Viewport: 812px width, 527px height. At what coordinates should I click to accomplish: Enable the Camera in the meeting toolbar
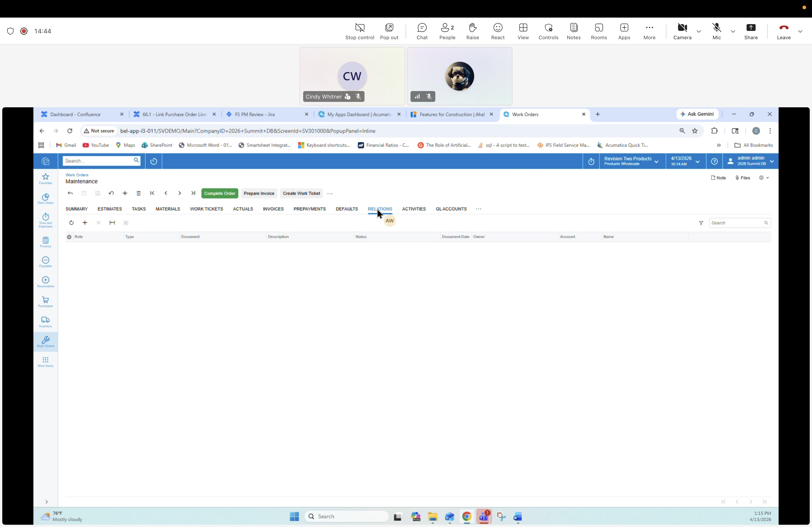tap(682, 31)
